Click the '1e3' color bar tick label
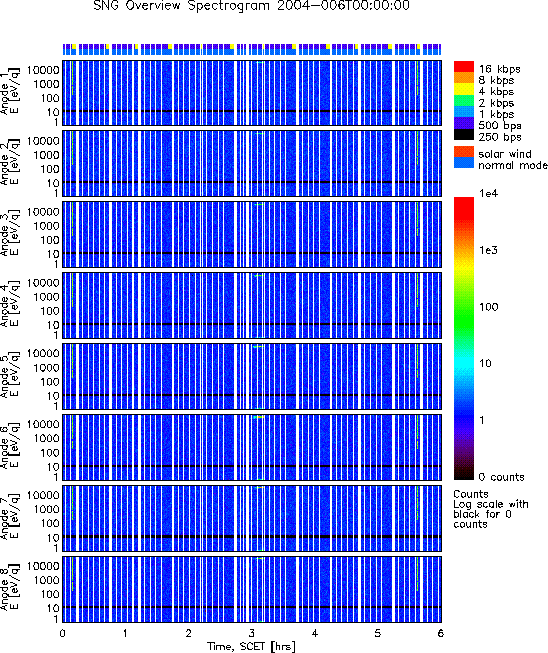Screen dimensions: 548x653 tap(488, 250)
